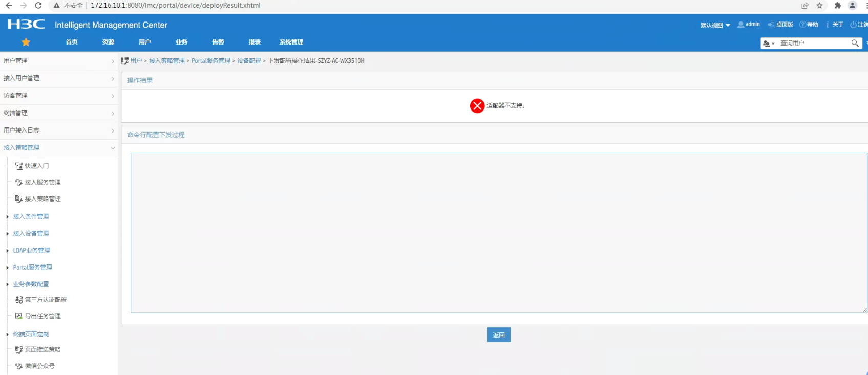Screen dimensions: 868x375
Task: Click the browser address bar URL
Action: pos(176,5)
